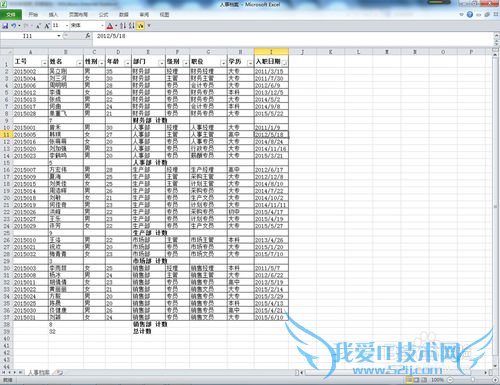Open the Name Box dropdown

(x=59, y=36)
